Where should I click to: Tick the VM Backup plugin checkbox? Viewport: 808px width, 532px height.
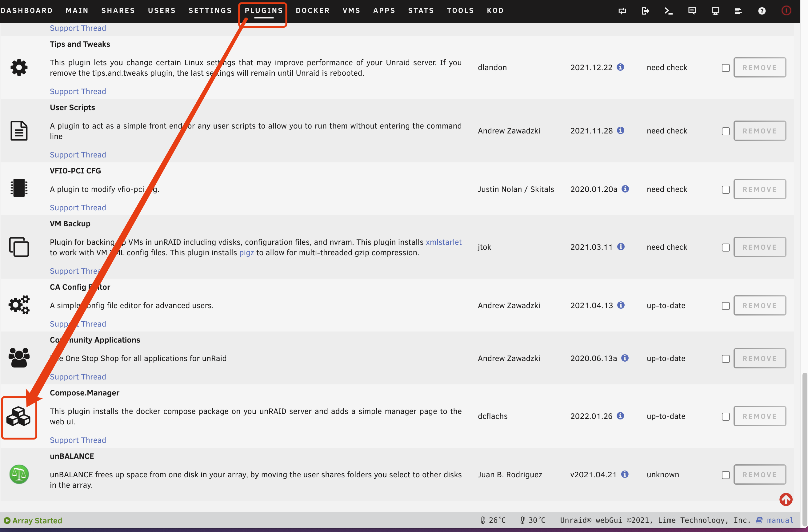(x=726, y=248)
